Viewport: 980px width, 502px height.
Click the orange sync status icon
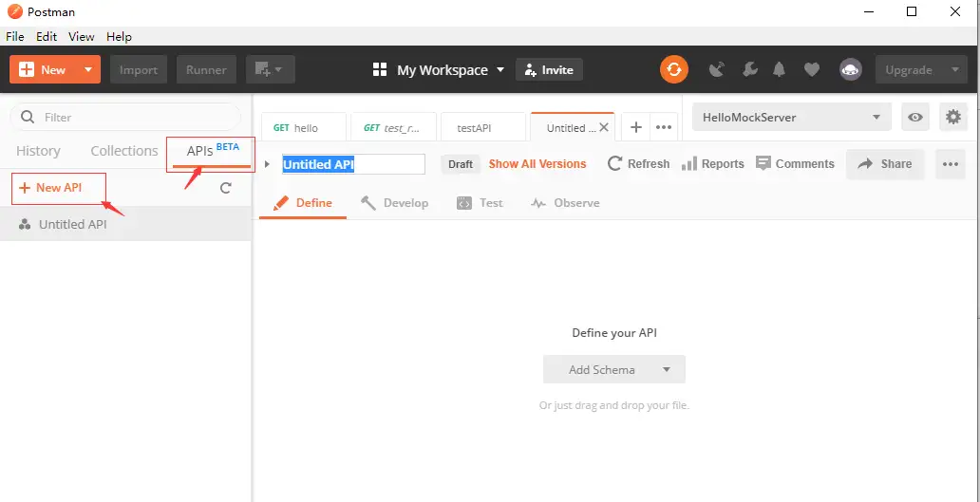(x=673, y=69)
